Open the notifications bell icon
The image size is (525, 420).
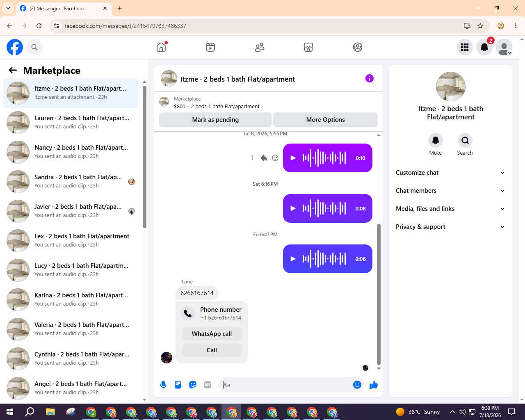point(484,47)
